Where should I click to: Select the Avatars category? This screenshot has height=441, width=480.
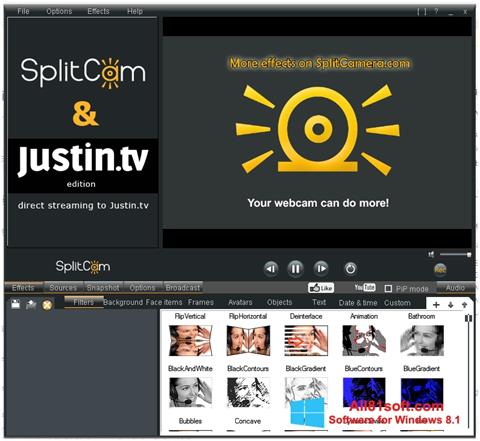pyautogui.click(x=240, y=302)
